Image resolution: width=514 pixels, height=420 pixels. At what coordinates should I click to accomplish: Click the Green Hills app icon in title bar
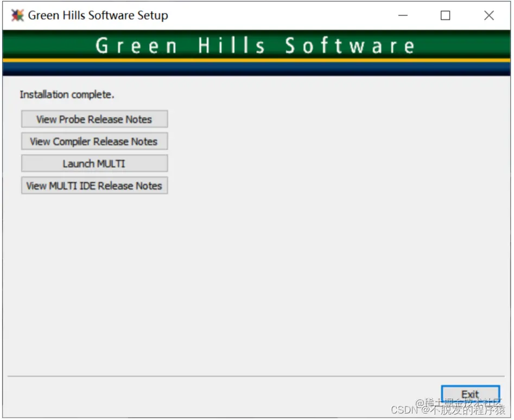[x=17, y=15]
